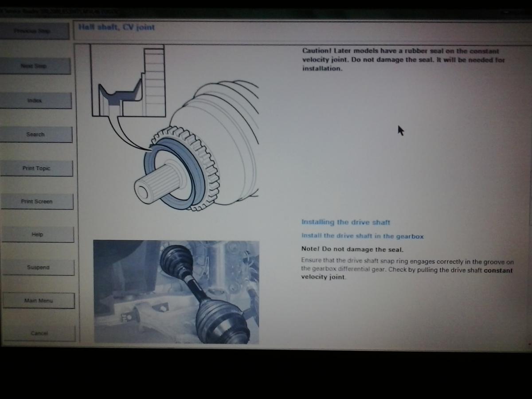Click the 'Half shaft, CV joint' title
This screenshot has height=399, width=532.
117,27
